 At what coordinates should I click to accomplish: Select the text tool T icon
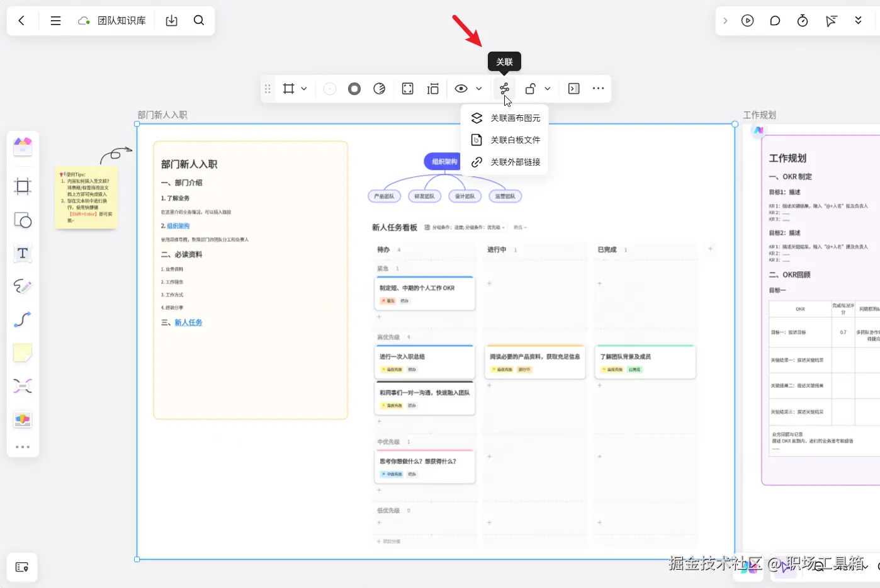coord(23,253)
